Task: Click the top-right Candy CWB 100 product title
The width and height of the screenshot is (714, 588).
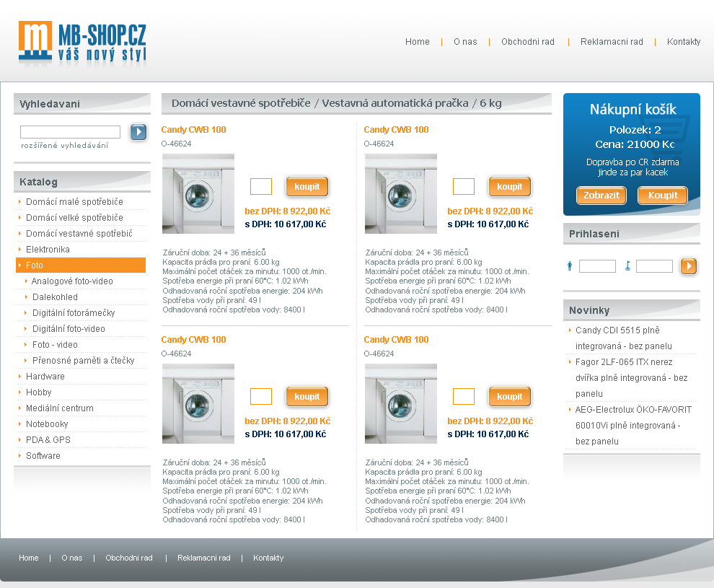Action: [x=396, y=130]
